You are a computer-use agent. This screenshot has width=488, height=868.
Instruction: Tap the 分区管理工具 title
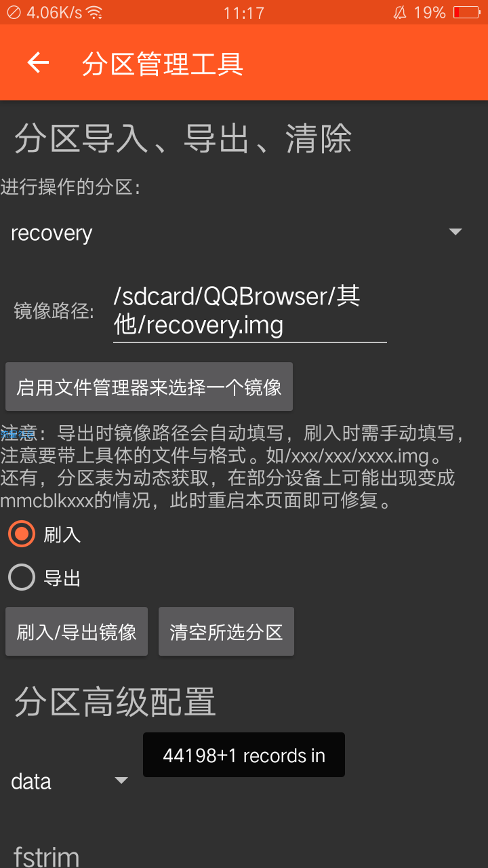point(163,64)
